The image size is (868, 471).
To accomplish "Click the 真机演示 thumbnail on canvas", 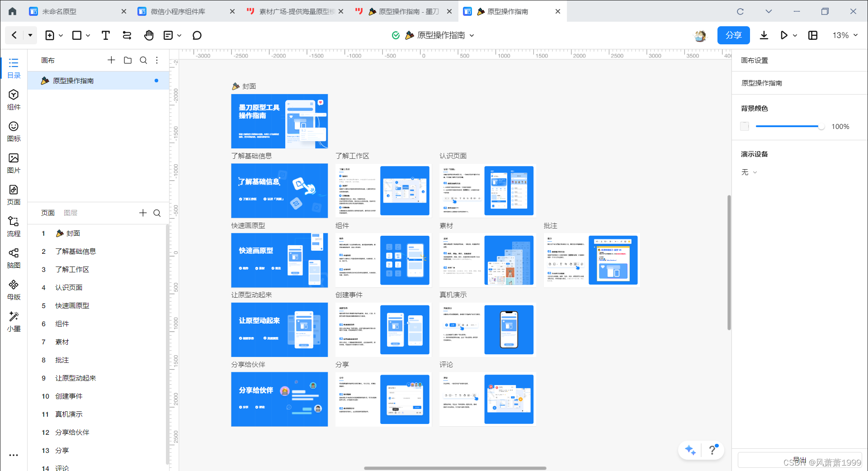I will click(x=487, y=330).
